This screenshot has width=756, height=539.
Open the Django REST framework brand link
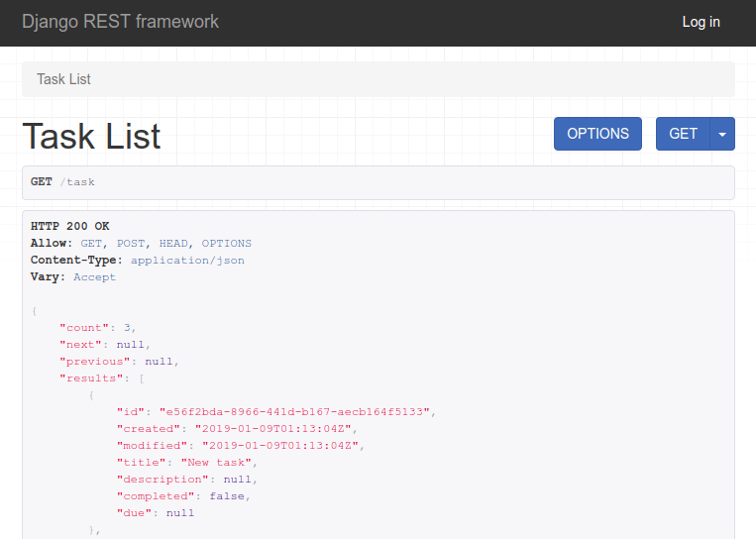click(x=120, y=22)
